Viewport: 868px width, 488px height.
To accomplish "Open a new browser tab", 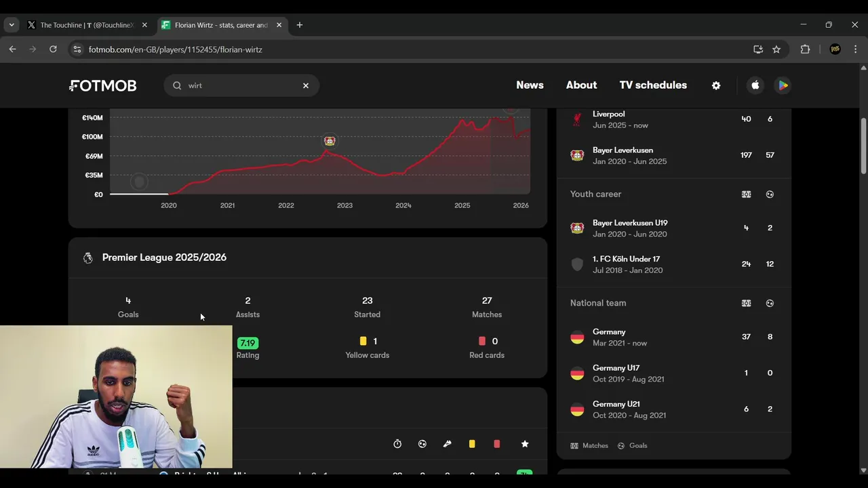I will coord(300,25).
